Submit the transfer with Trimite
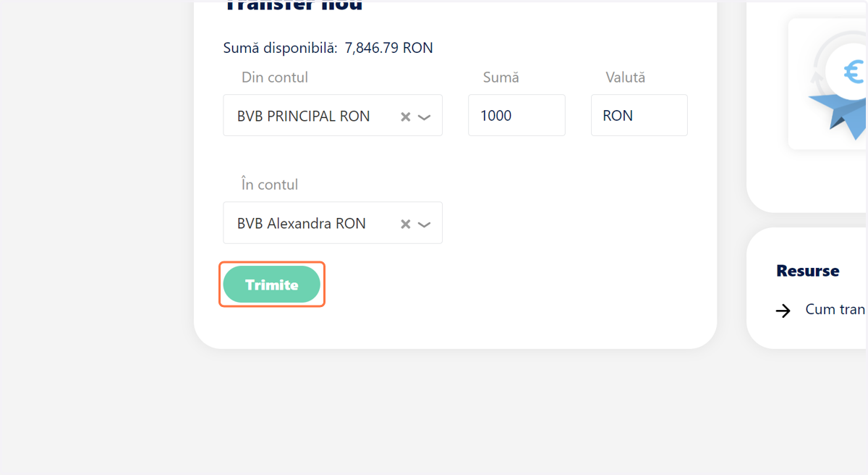This screenshot has height=475, width=868. click(x=272, y=285)
